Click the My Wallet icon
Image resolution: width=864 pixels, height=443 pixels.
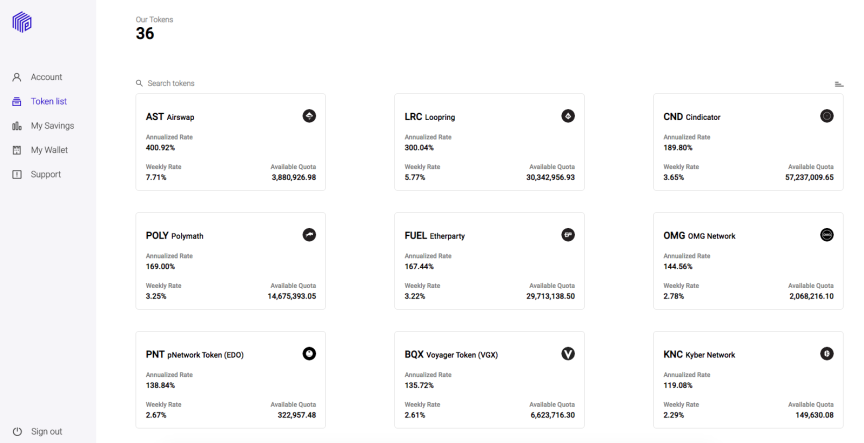pyautogui.click(x=17, y=150)
